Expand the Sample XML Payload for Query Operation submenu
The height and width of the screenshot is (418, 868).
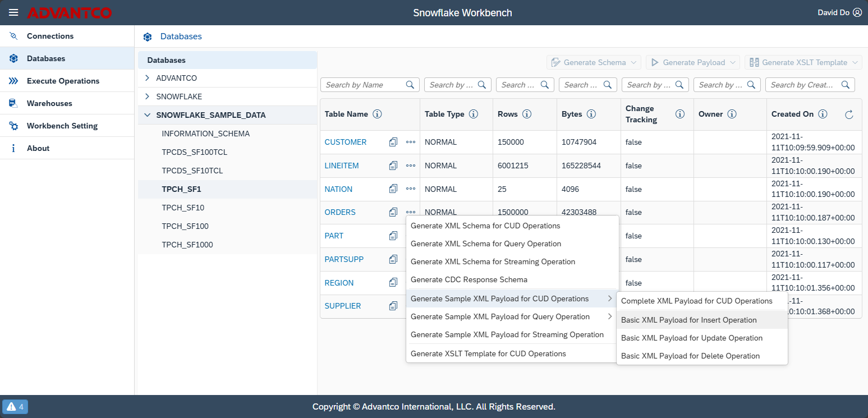click(610, 316)
